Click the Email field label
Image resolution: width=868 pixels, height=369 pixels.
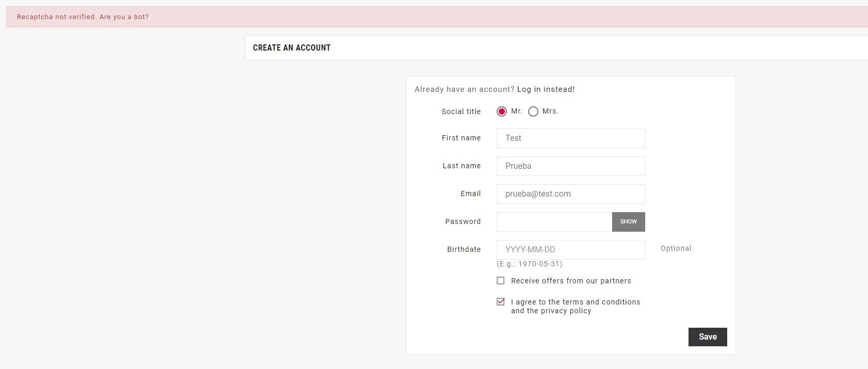pyautogui.click(x=470, y=194)
